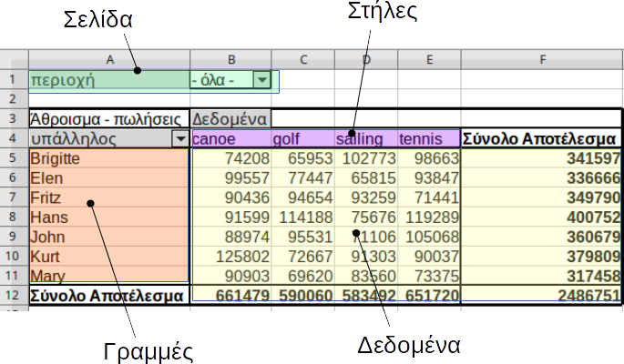Select the Σύνολο Αποτέλεσμα header in column F
Image resolution: width=624 pixels, height=364 pixels.
(541, 138)
